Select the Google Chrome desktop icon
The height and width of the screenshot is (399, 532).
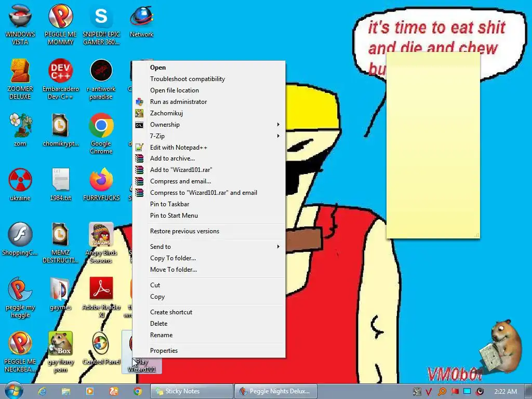[x=101, y=134]
